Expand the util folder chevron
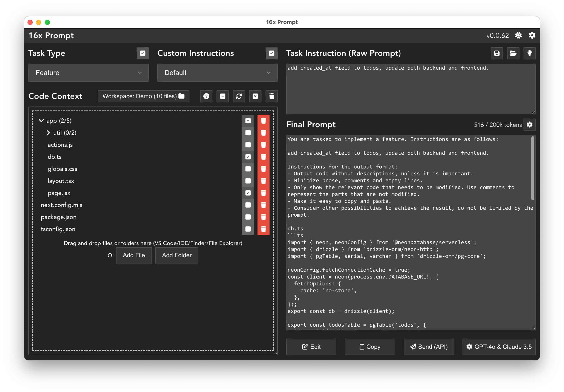The width and height of the screenshot is (564, 392). click(48, 133)
